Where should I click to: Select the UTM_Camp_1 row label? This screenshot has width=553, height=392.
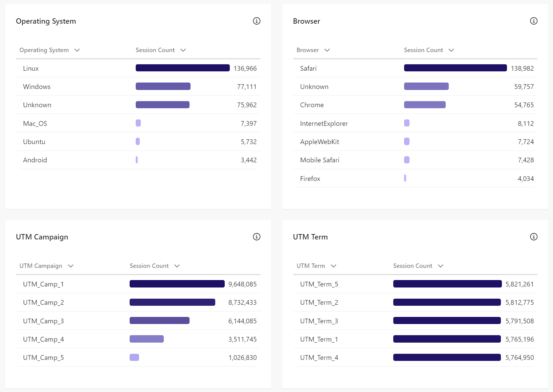click(43, 284)
